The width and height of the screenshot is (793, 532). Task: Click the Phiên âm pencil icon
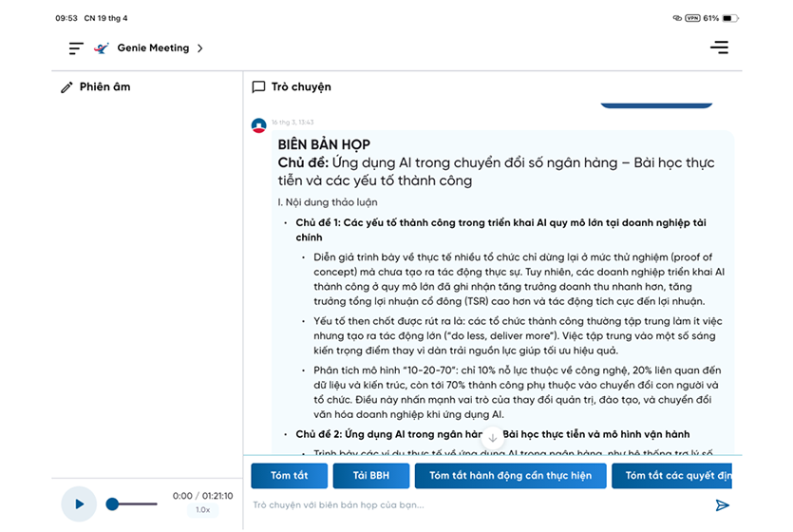(x=66, y=87)
